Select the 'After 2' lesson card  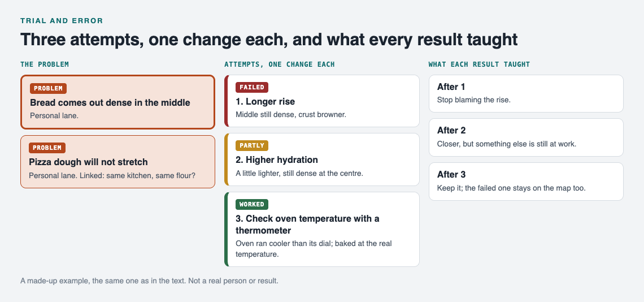(x=526, y=137)
